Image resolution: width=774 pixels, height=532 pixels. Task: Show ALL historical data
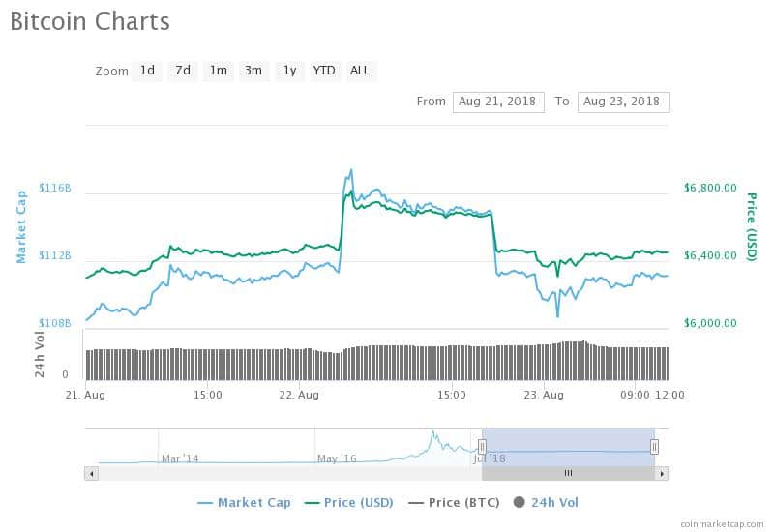(x=360, y=71)
